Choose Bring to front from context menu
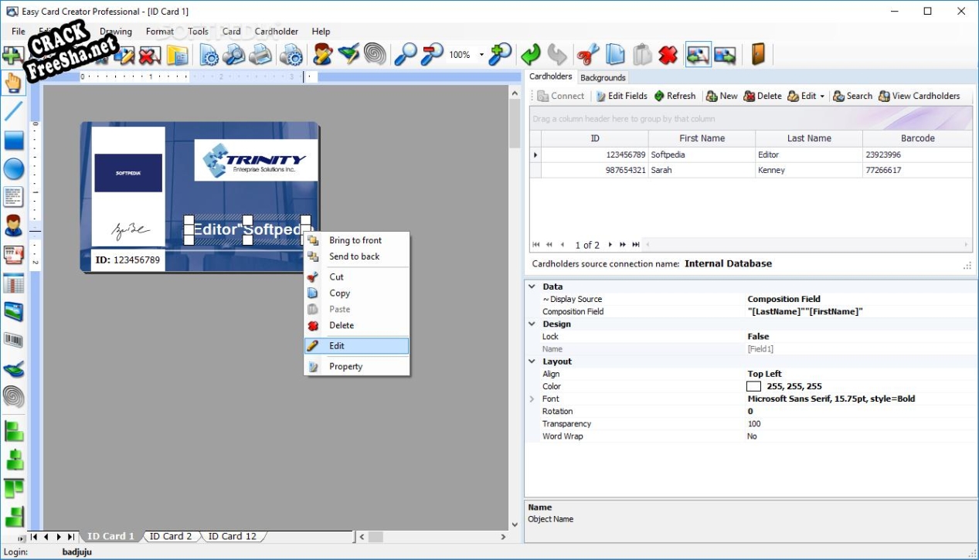The height and width of the screenshot is (560, 979). pos(355,240)
